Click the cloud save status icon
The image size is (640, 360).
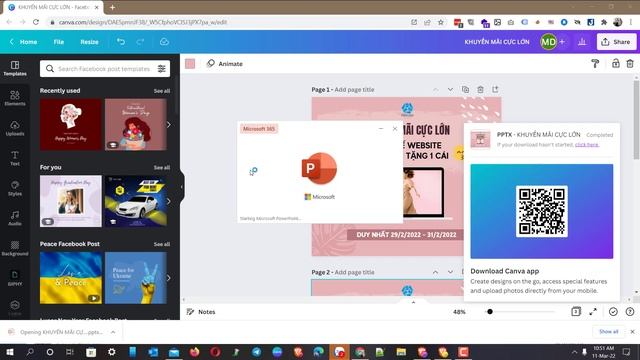[x=164, y=42]
